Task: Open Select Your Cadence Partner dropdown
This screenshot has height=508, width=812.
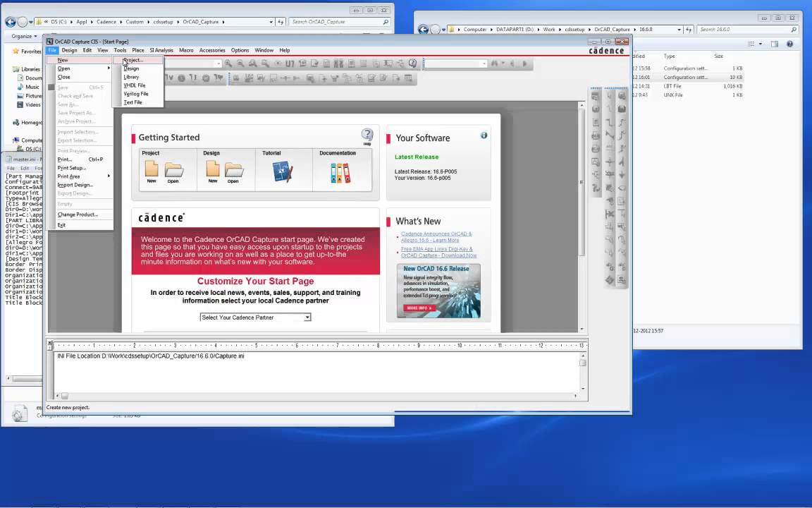Action: pos(307,317)
